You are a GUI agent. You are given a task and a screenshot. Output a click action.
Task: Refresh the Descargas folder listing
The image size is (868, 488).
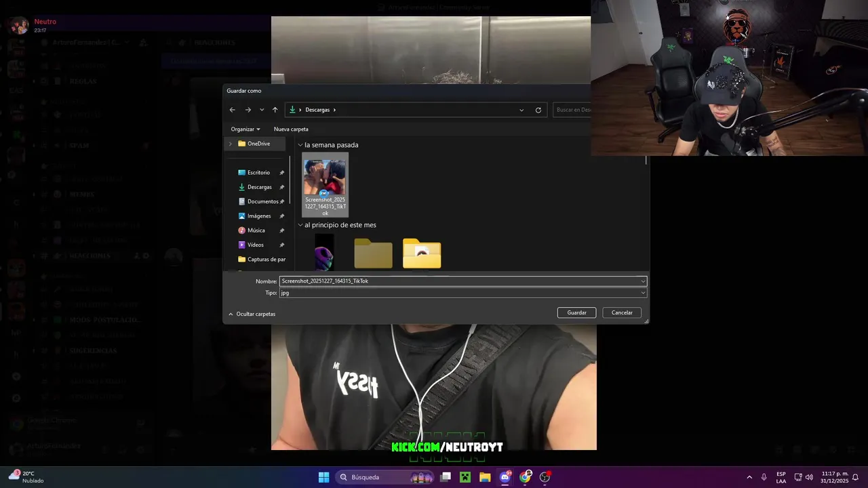tap(538, 110)
